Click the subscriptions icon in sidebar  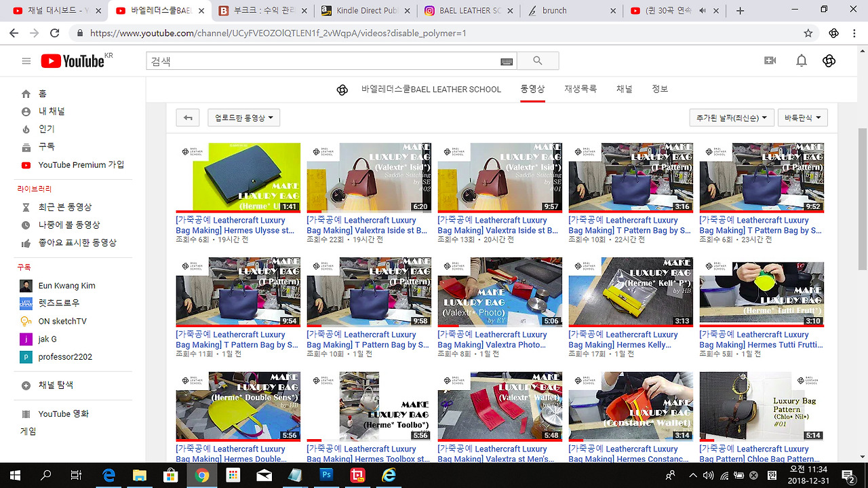coord(26,147)
